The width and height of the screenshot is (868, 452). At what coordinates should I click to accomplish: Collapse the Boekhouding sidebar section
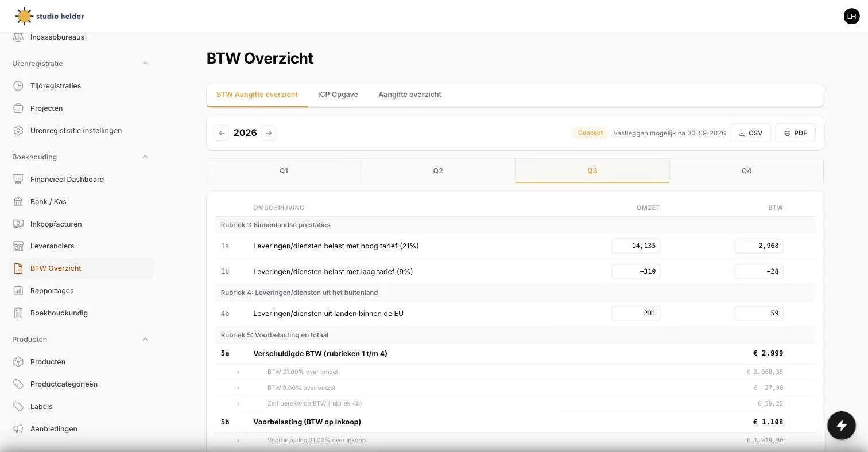coord(145,157)
